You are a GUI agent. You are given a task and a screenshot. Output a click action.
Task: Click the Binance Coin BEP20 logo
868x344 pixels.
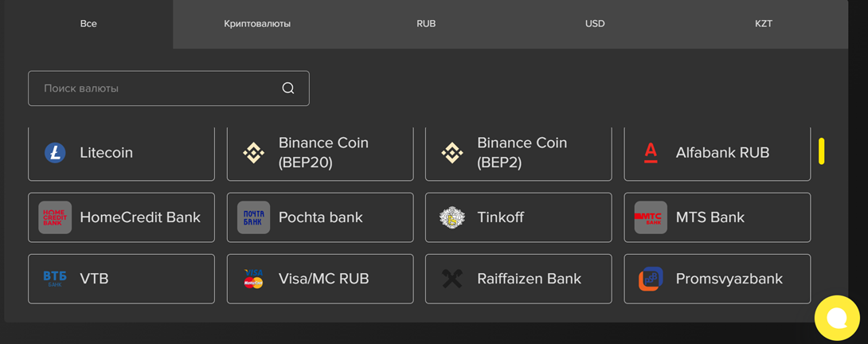(x=253, y=153)
